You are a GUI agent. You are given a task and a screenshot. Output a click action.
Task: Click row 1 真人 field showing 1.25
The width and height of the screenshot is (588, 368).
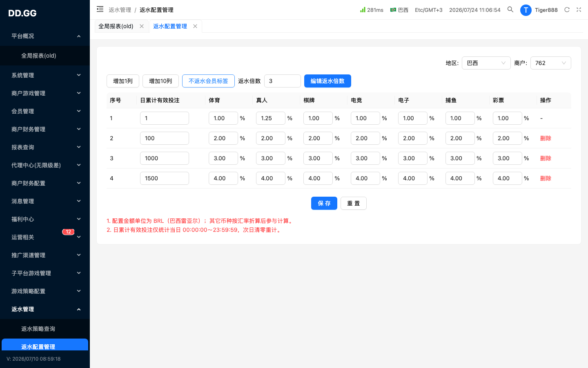coord(271,118)
